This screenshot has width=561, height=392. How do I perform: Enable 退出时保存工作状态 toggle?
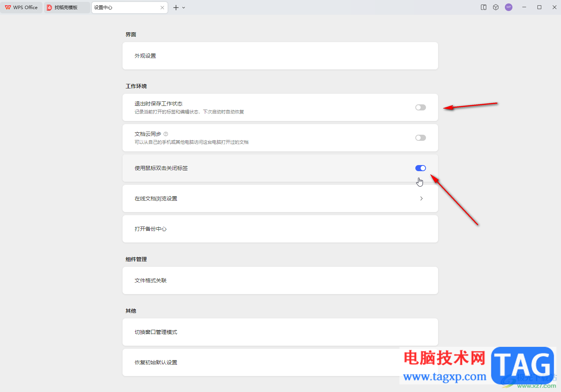[x=421, y=107]
